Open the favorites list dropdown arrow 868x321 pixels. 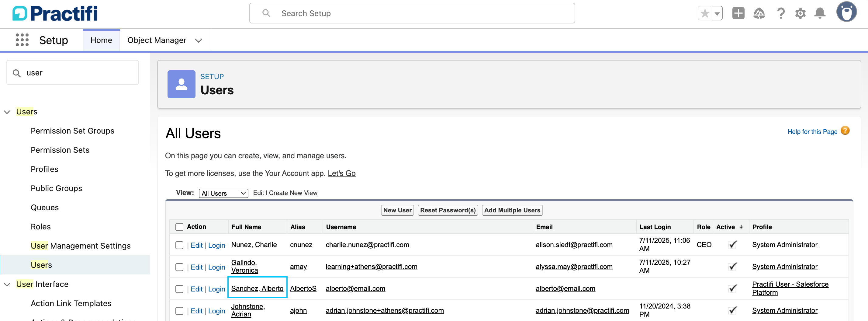click(x=717, y=13)
